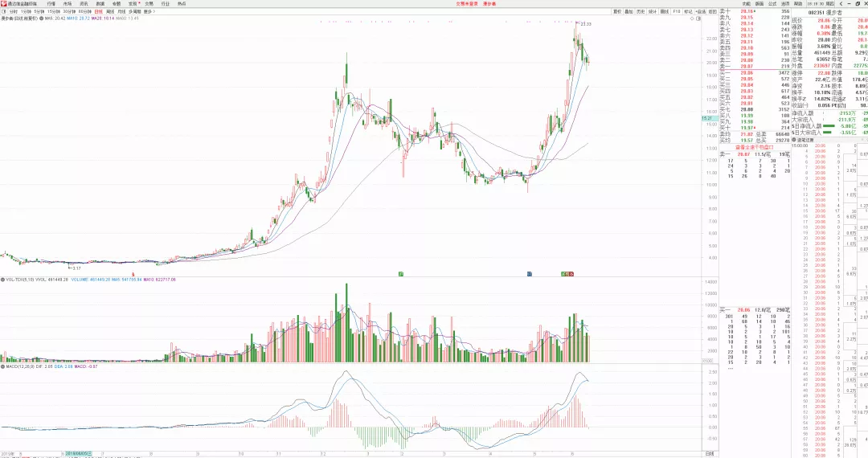Select the 月线 monthly period
The height and width of the screenshot is (458, 868).
[x=122, y=11]
